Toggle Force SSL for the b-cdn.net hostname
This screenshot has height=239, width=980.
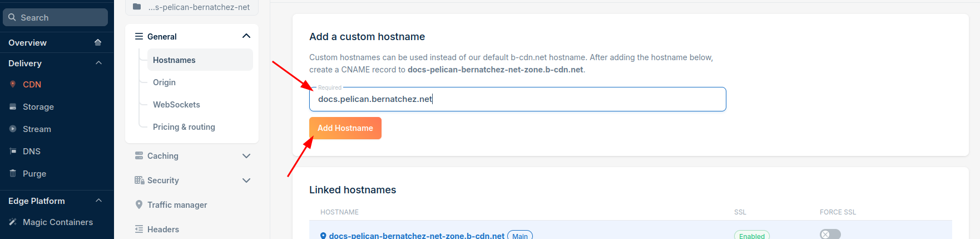click(x=830, y=235)
